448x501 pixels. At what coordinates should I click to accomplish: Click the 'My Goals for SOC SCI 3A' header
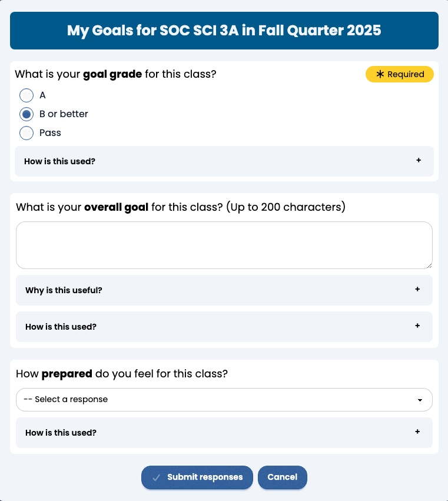tap(224, 31)
